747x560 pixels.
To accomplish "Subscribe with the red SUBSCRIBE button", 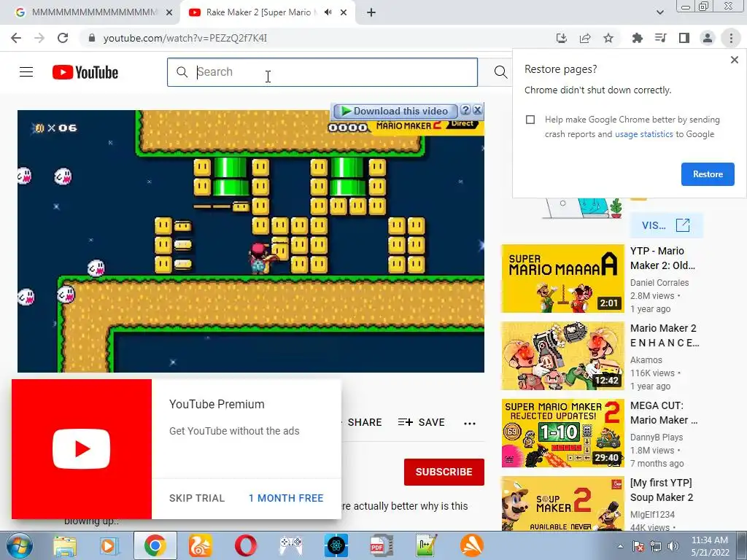I will (x=444, y=472).
